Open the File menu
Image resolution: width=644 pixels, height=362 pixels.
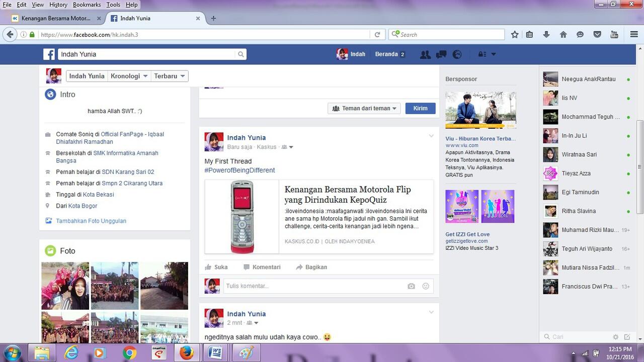pyautogui.click(x=7, y=5)
